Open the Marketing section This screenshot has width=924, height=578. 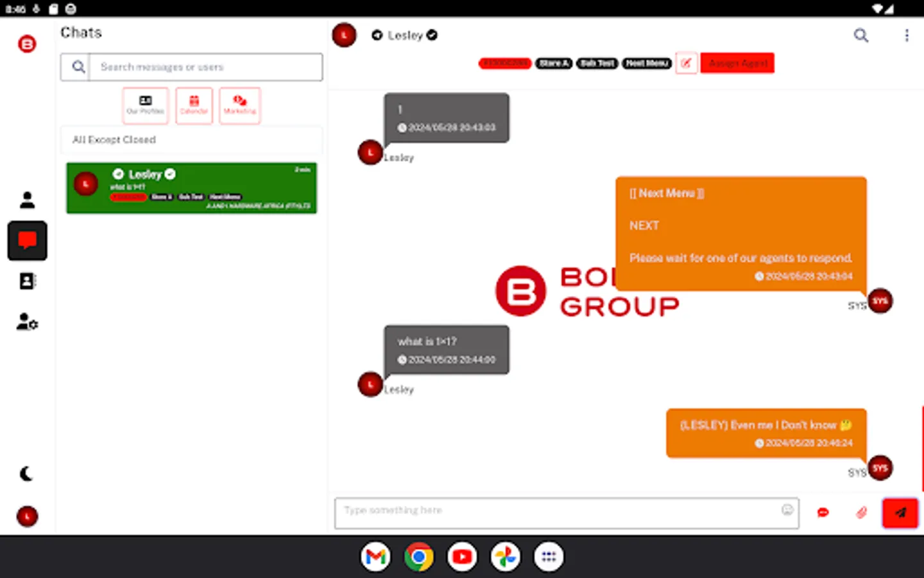(239, 105)
